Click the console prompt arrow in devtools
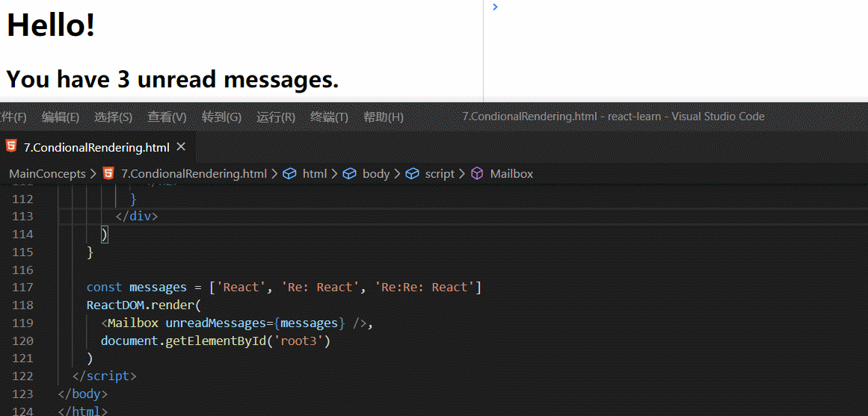Image resolution: width=868 pixels, height=416 pixels. point(495,7)
